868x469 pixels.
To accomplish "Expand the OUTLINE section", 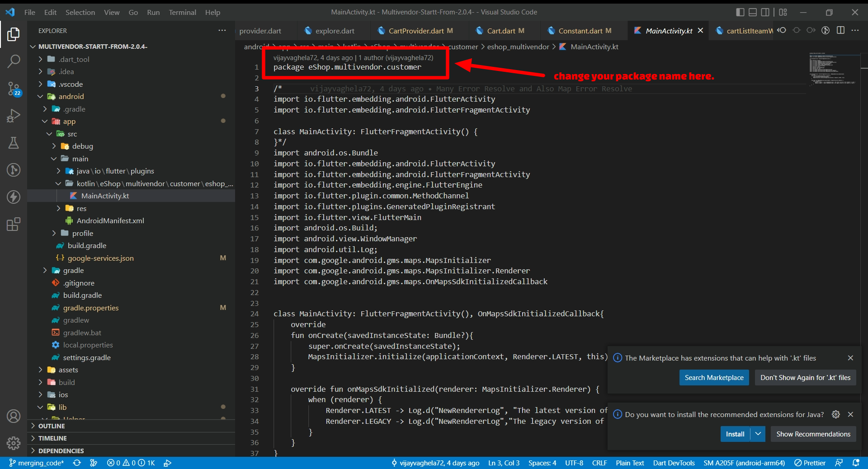I will (x=52, y=426).
